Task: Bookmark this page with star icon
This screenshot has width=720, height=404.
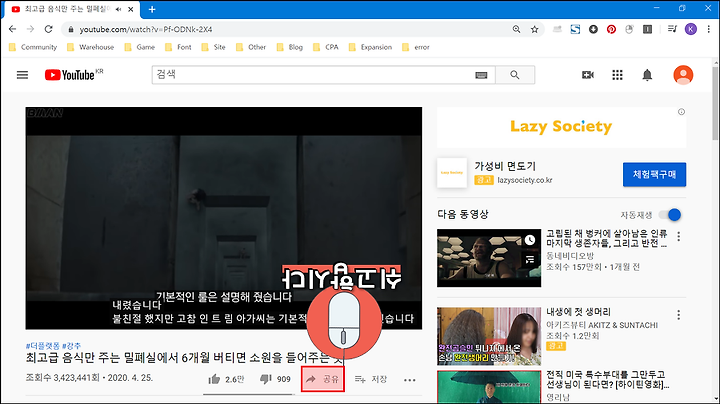Action: pos(534,29)
